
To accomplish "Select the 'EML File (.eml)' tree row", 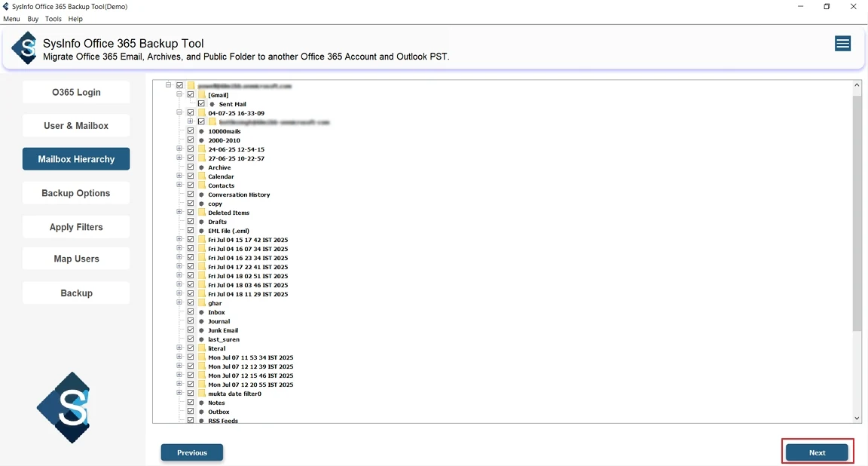I will (228, 231).
